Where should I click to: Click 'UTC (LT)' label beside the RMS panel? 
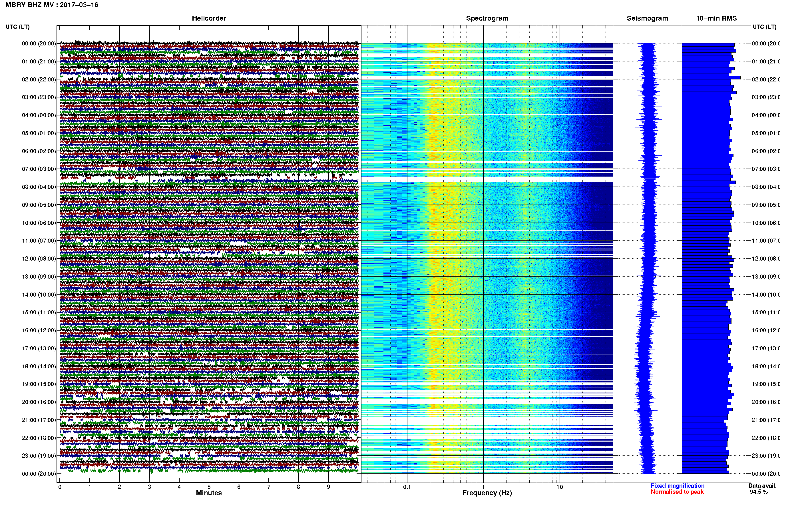click(x=764, y=27)
